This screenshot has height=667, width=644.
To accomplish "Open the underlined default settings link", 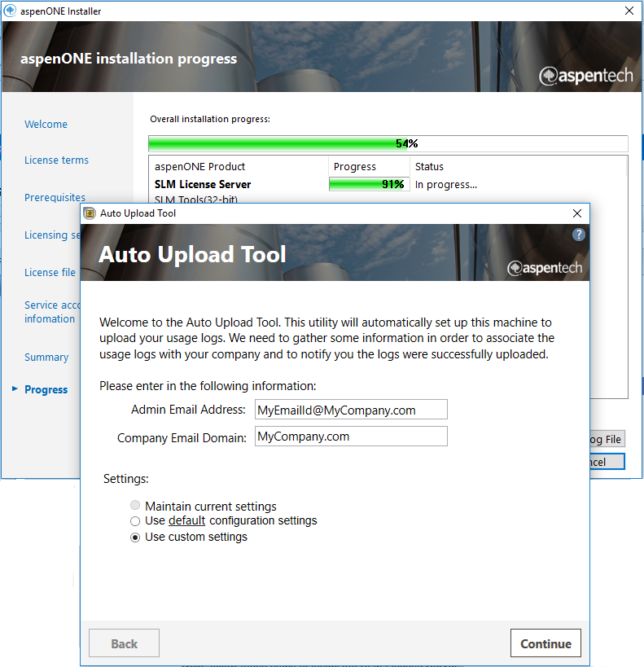I will pyautogui.click(x=186, y=520).
